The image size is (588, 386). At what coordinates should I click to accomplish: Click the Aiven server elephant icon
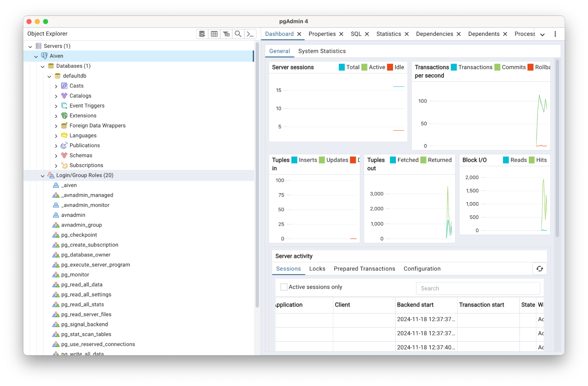(x=44, y=56)
